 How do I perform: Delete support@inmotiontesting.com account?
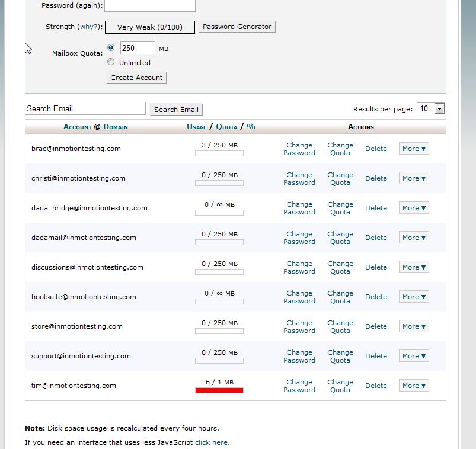376,356
